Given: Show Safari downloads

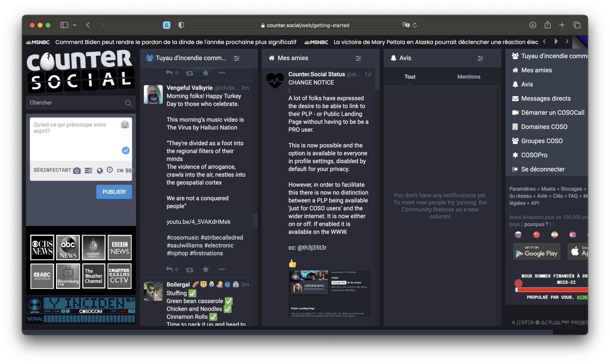Looking at the screenshot, I should click(x=533, y=25).
